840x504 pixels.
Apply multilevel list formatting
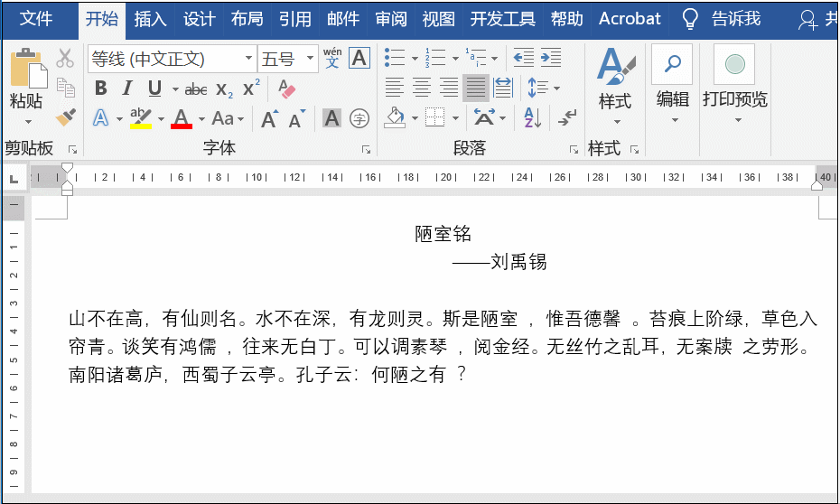click(476, 57)
